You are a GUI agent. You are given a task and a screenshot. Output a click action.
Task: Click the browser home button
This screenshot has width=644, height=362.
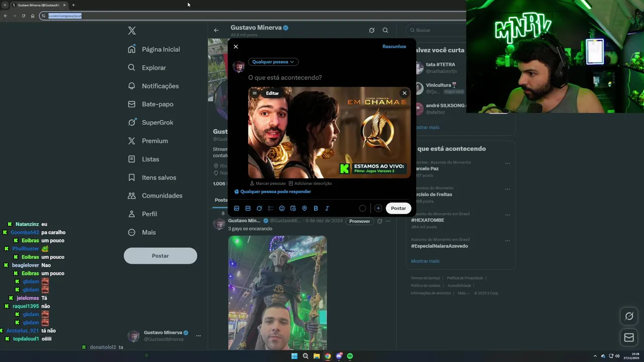tap(33, 16)
